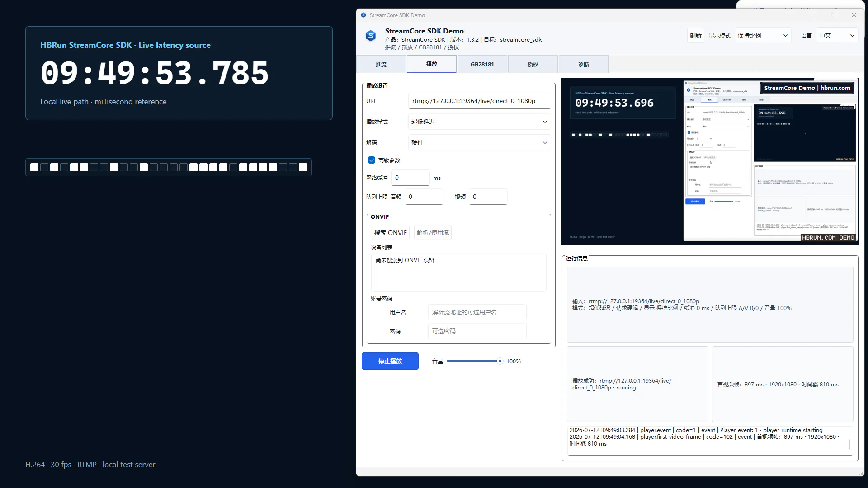Uncheck the 高级参数 checkbox
Image resolution: width=868 pixels, height=488 pixels.
pos(372,160)
